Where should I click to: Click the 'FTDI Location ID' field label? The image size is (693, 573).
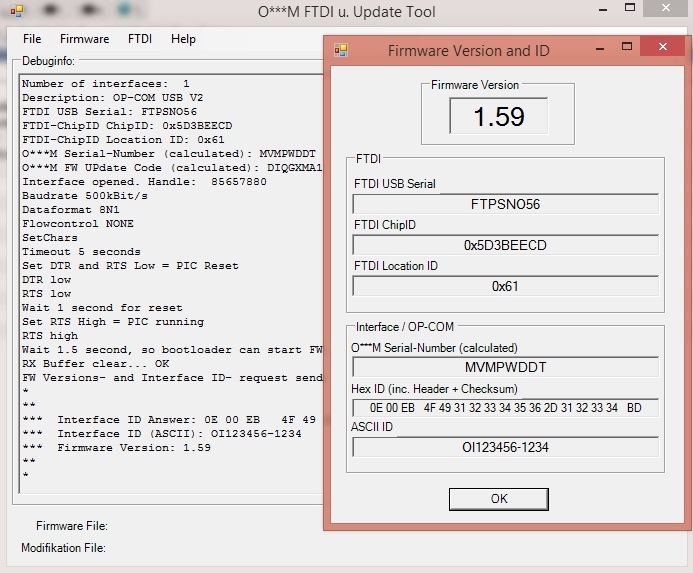pyautogui.click(x=396, y=266)
